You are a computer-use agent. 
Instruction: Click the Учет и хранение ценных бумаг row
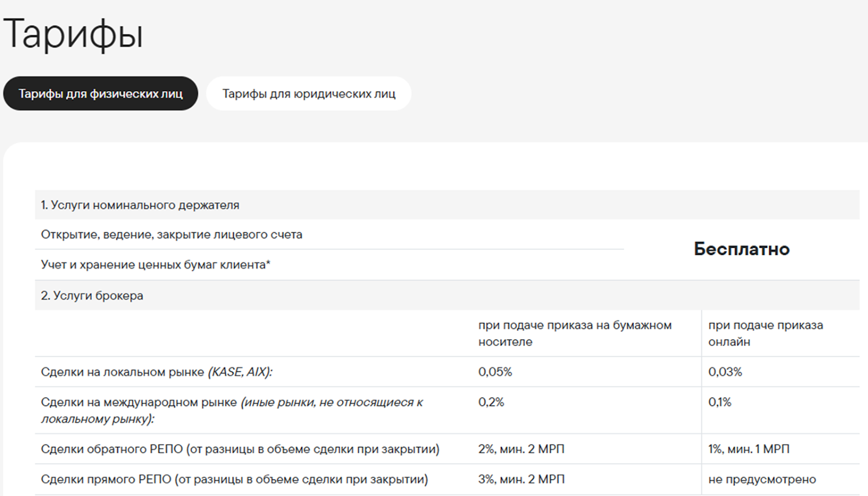click(x=155, y=265)
